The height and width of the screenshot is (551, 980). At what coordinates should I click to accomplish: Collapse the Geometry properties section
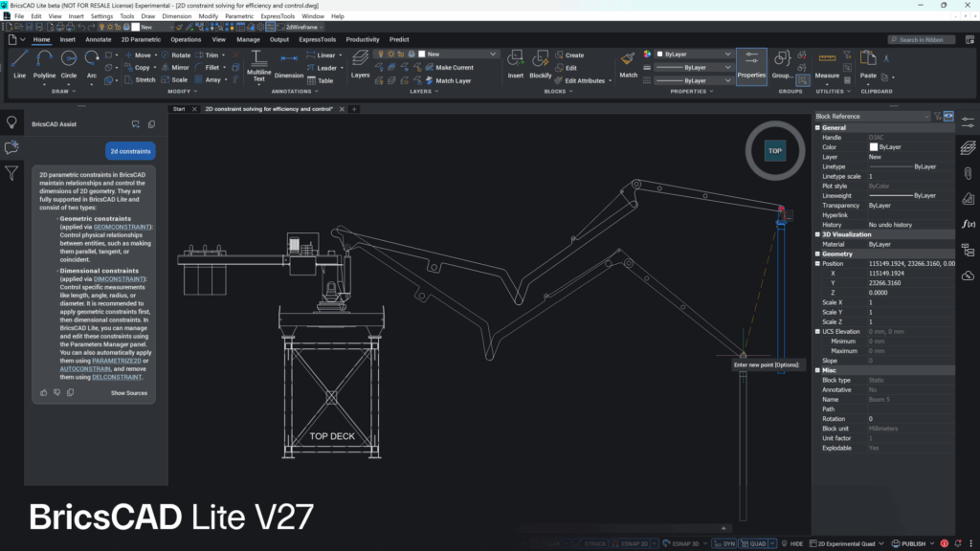coord(817,253)
